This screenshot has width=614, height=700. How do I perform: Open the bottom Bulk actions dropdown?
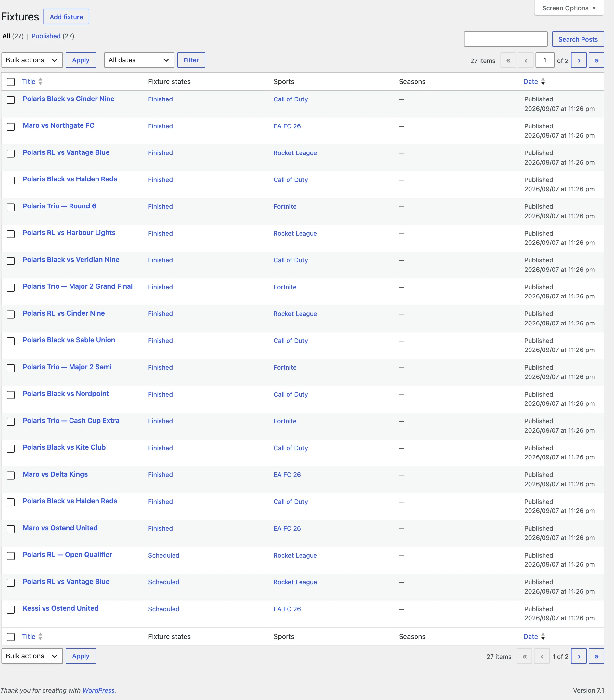click(x=32, y=656)
